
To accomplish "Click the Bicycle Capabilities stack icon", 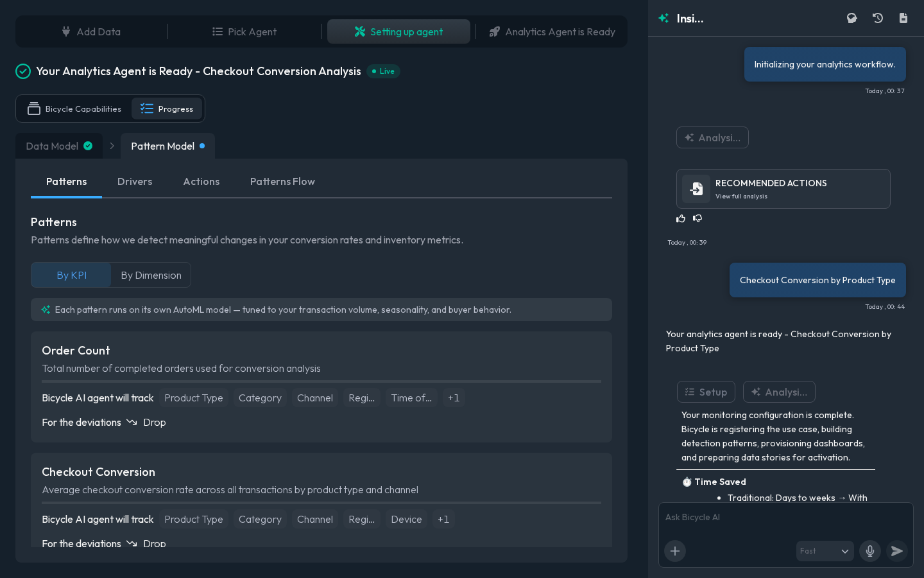I will 34,109.
